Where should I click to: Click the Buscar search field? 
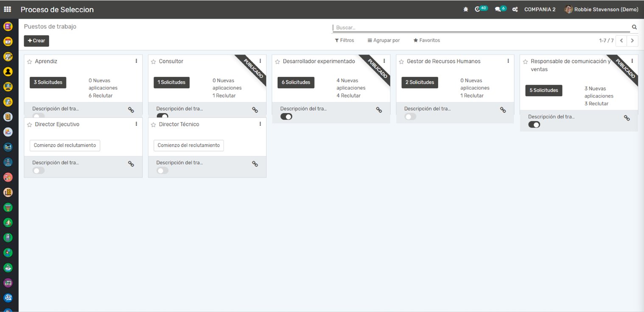[x=479, y=28]
